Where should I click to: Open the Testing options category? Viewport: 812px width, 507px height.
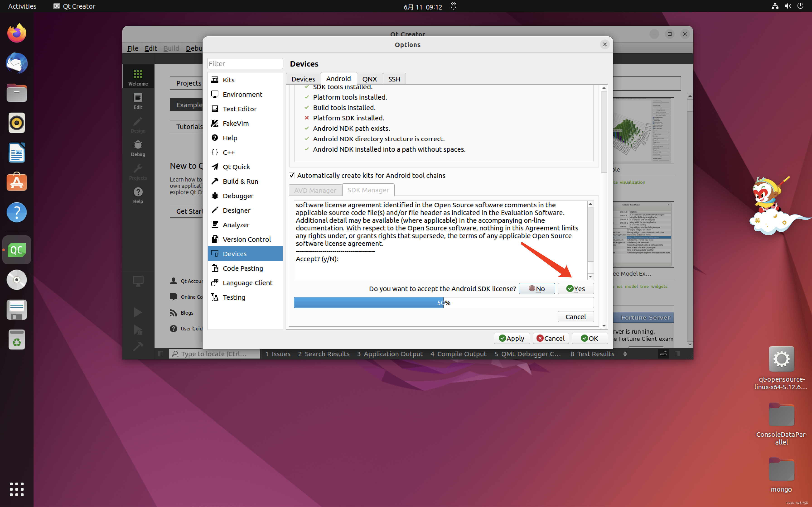(x=234, y=297)
